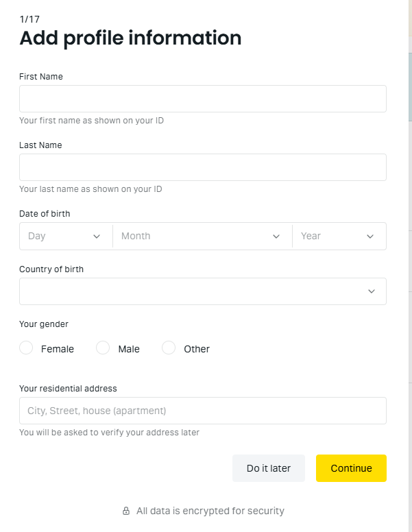Viewport: 412px width, 532px height.
Task: Click the 'Your gender' label text
Action: [x=44, y=324]
